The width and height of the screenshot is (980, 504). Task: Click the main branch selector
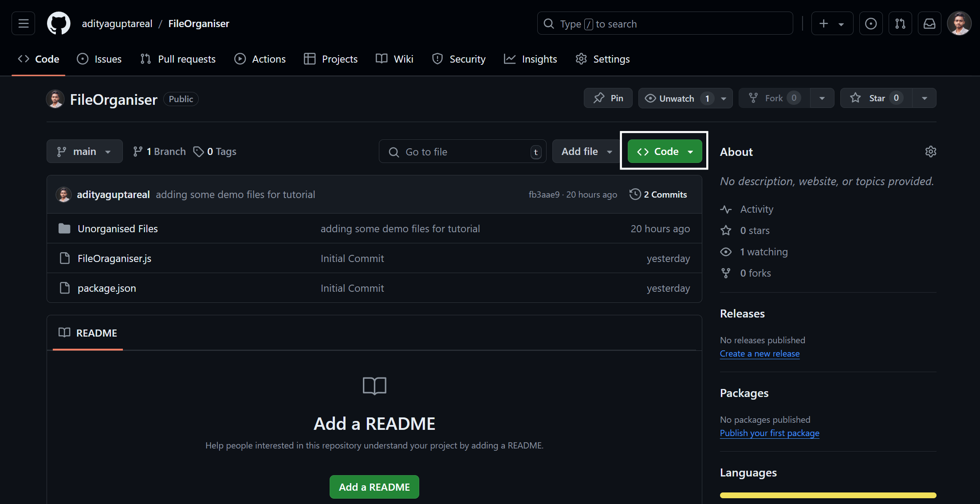click(x=84, y=152)
